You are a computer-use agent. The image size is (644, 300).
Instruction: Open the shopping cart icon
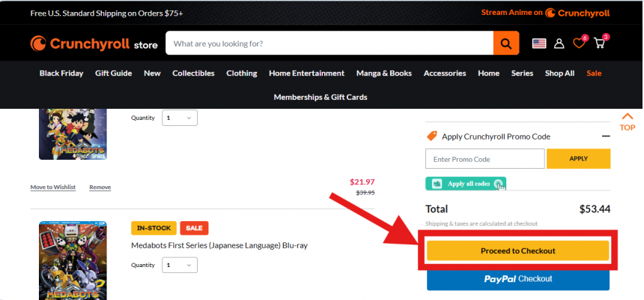click(x=599, y=43)
